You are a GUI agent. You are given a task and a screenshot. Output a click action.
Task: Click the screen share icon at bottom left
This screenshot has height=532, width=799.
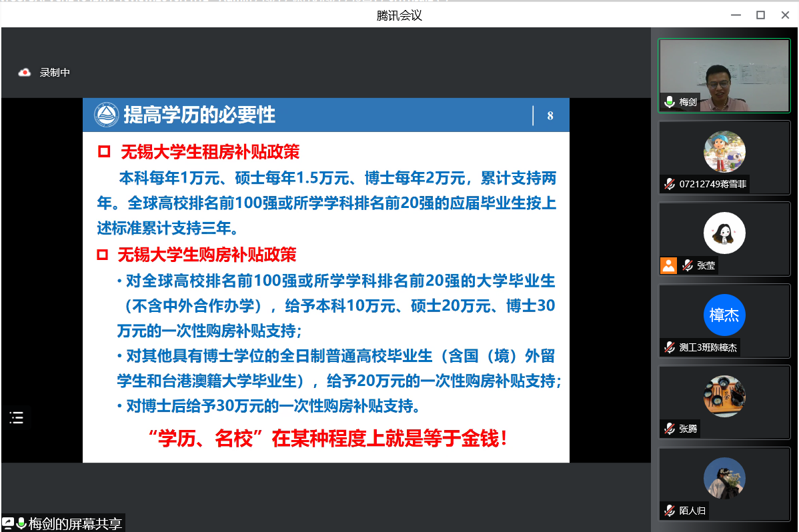click(x=9, y=524)
